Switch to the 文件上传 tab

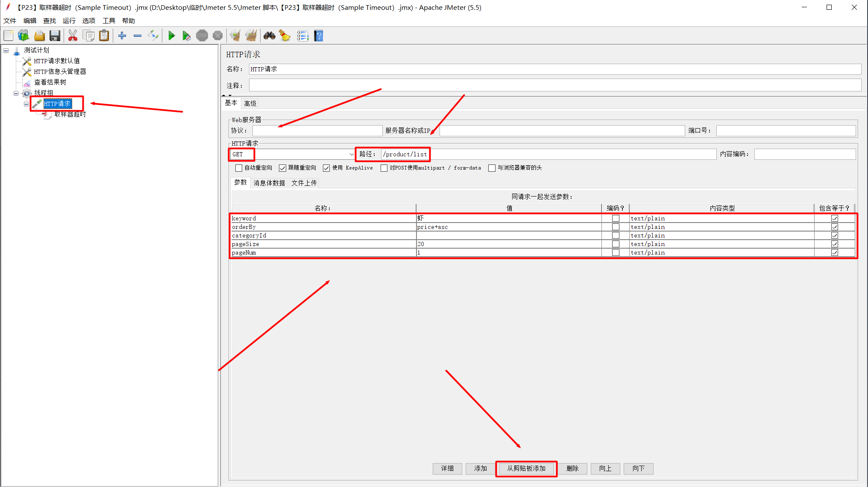(304, 183)
